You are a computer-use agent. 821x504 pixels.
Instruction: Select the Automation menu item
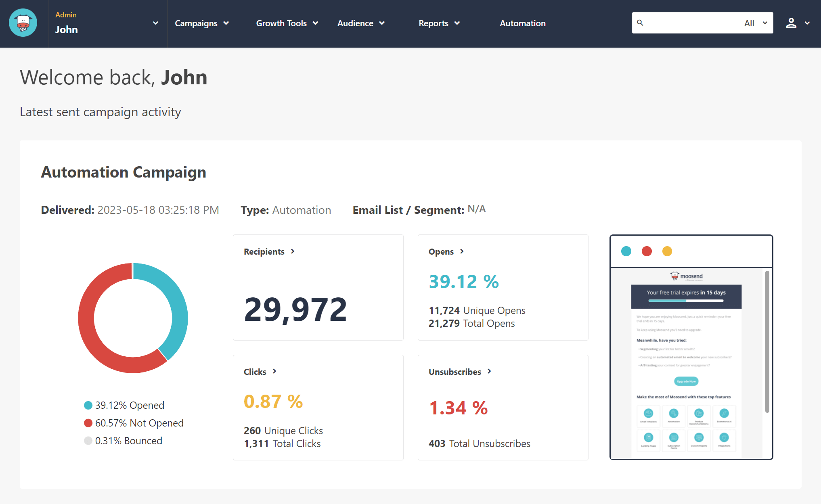pos(523,23)
